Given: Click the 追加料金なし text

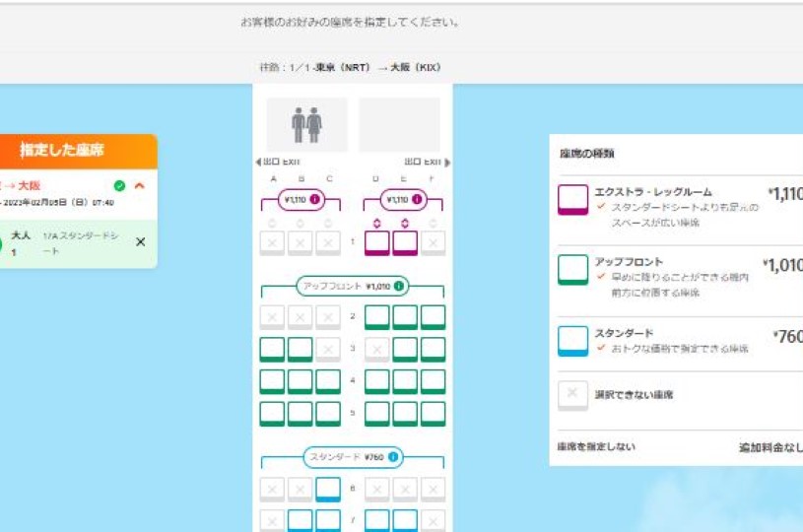Looking at the screenshot, I should 770,447.
